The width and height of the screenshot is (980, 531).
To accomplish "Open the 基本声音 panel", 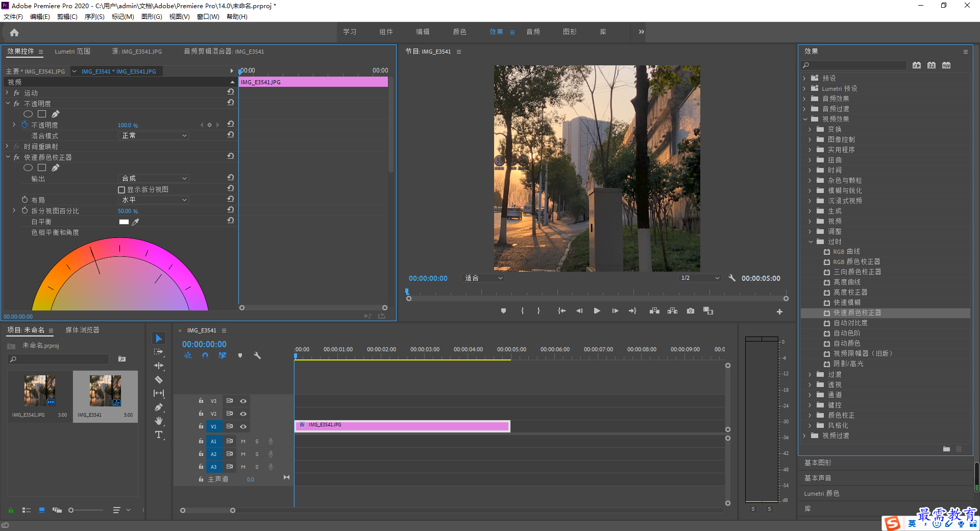I will (x=818, y=478).
